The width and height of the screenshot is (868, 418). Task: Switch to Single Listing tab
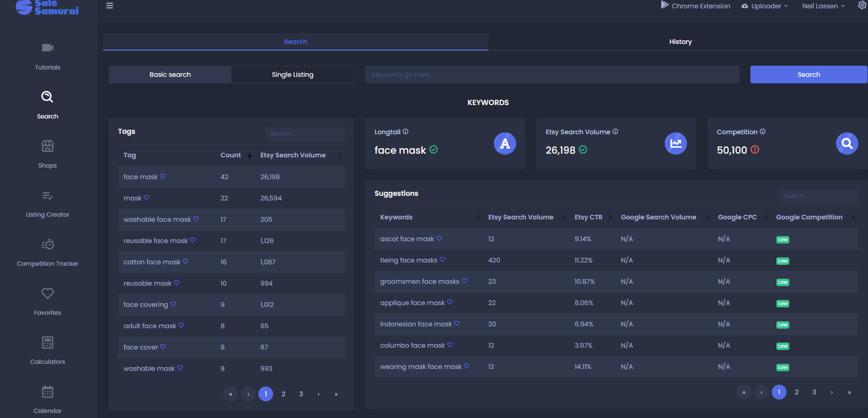293,75
